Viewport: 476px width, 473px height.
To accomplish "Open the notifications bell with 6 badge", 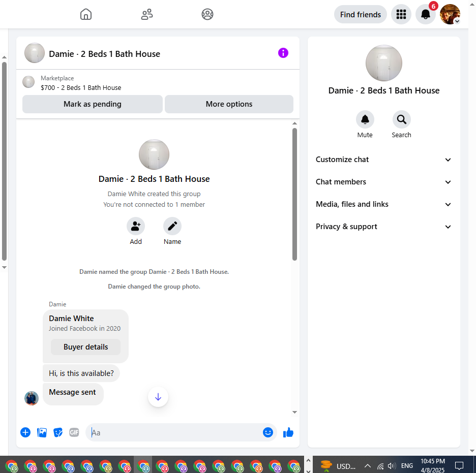I will click(425, 14).
